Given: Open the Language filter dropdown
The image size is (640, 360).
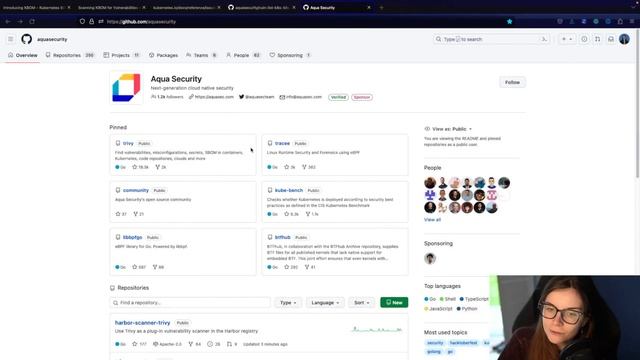Looking at the screenshot, I should 325,302.
